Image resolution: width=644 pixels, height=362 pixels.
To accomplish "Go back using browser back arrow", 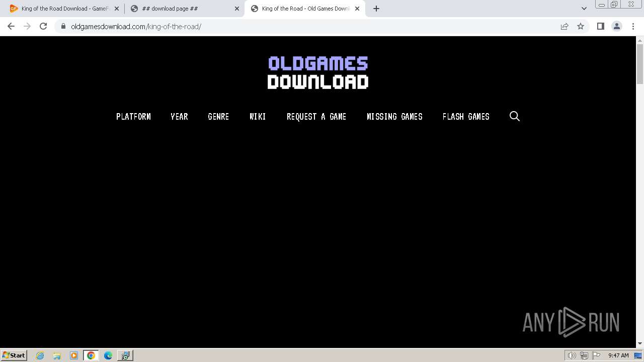I will (11, 26).
